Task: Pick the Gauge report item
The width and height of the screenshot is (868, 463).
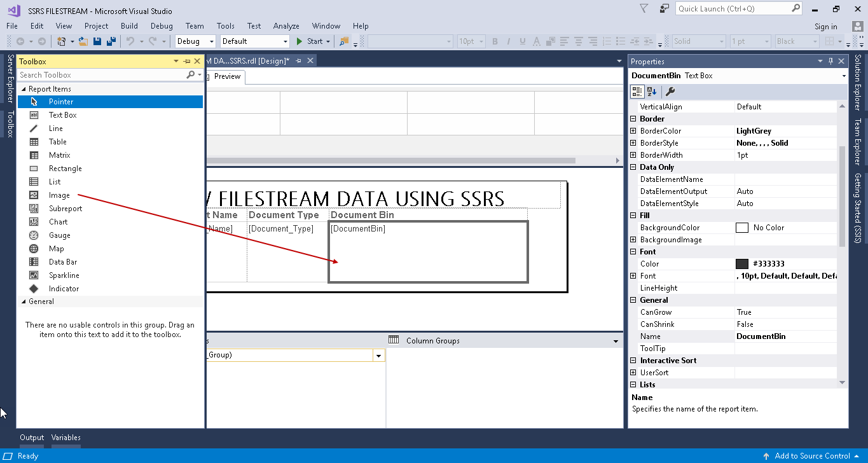Action: [59, 235]
